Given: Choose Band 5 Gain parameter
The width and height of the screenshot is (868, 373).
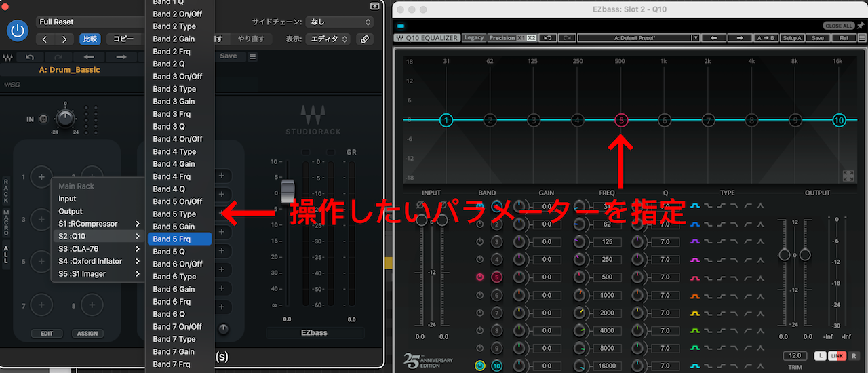Looking at the screenshot, I should (180, 227).
